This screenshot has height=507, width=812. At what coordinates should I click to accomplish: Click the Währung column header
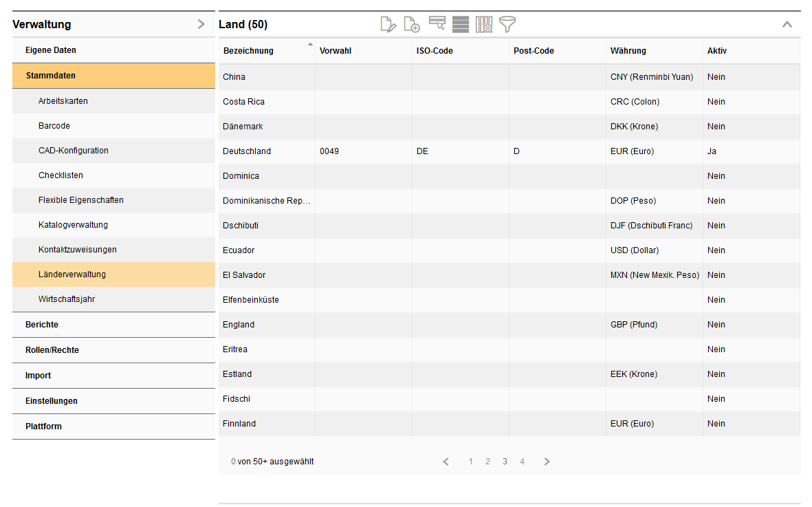(628, 51)
